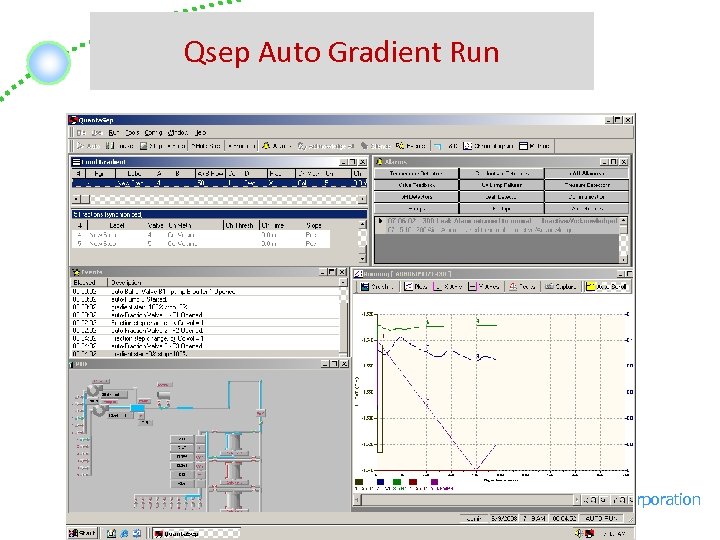Open the Run menu
Viewport: 720px width, 540px height.
(x=113, y=133)
